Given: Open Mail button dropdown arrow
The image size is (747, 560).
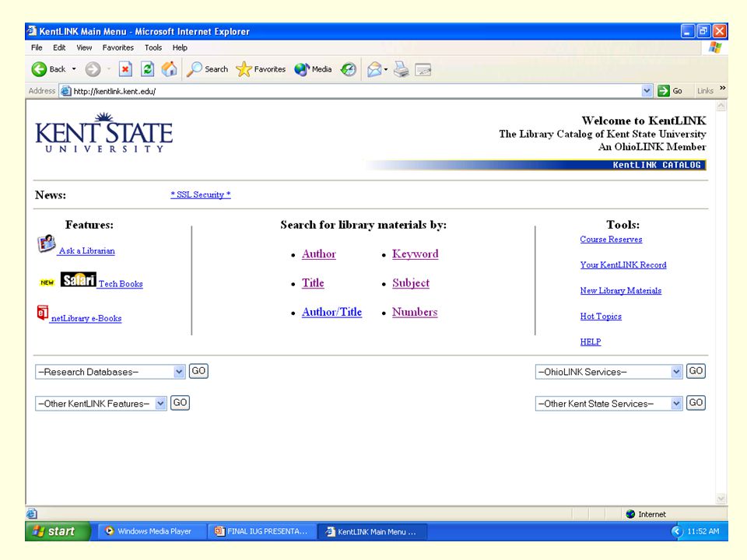Looking at the screenshot, I should tap(386, 70).
